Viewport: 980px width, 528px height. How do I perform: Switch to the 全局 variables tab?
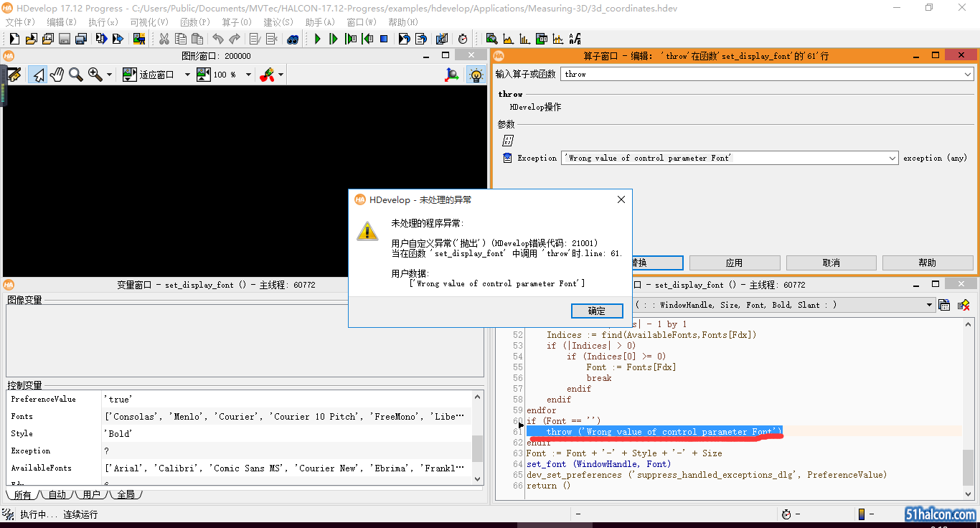pyautogui.click(x=126, y=494)
